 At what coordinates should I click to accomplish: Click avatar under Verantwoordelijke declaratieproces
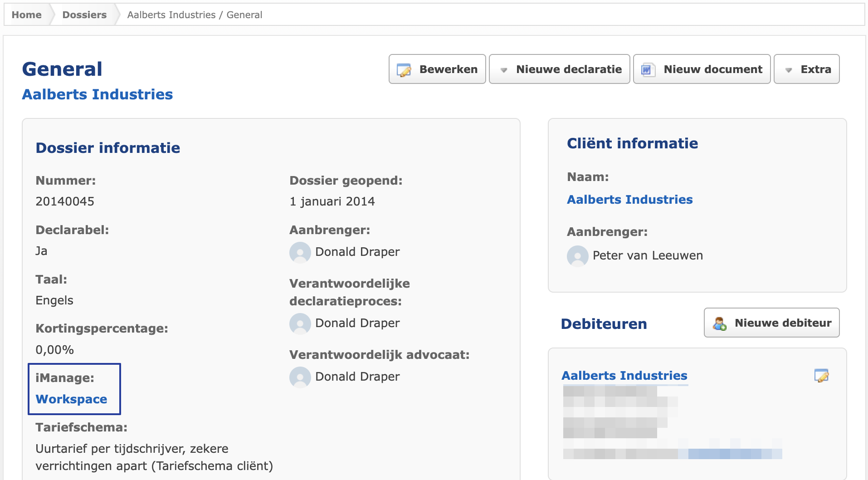[300, 323]
